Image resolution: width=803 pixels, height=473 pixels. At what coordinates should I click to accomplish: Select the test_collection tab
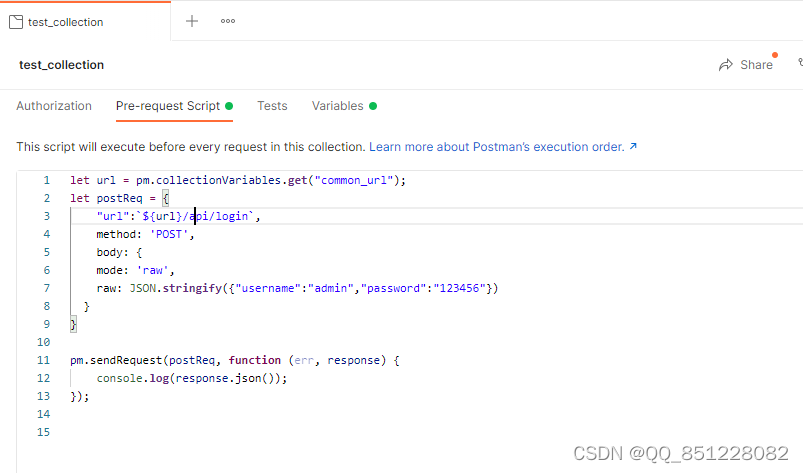[85, 22]
